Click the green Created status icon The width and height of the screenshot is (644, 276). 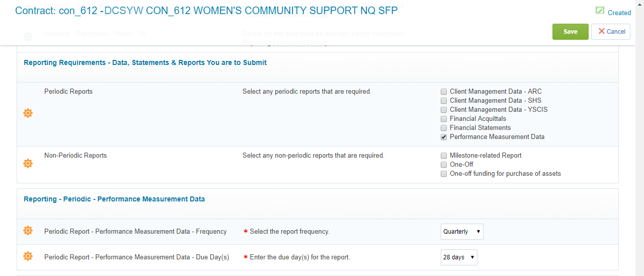[600, 11]
